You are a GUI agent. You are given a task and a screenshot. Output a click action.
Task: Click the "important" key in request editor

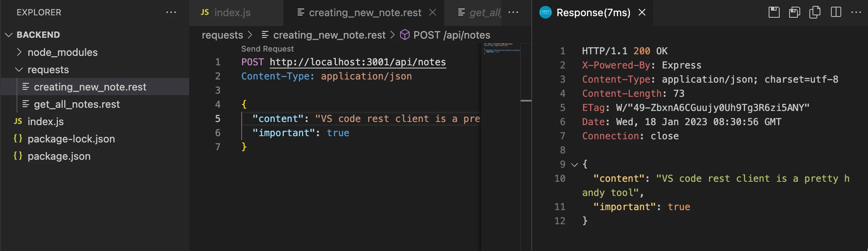pos(283,133)
